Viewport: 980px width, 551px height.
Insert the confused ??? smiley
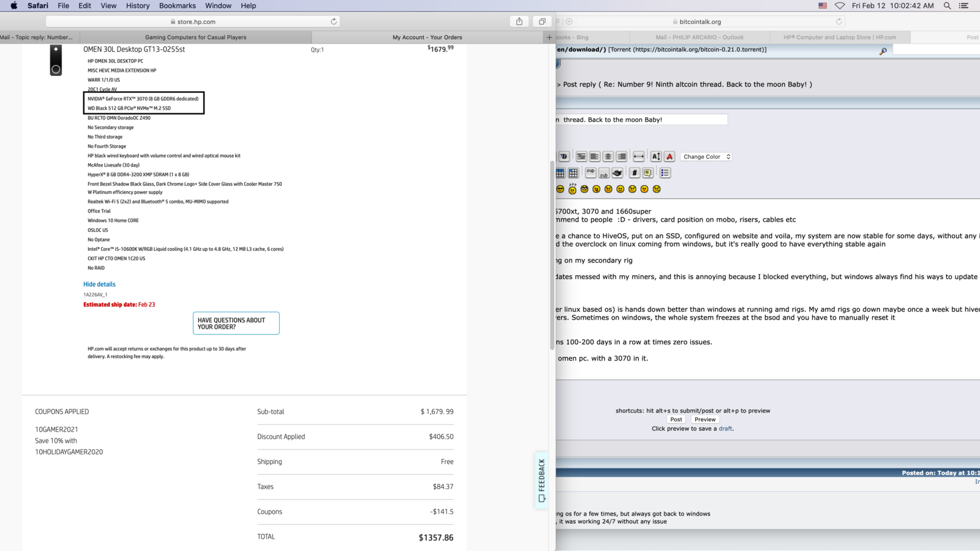(x=572, y=189)
